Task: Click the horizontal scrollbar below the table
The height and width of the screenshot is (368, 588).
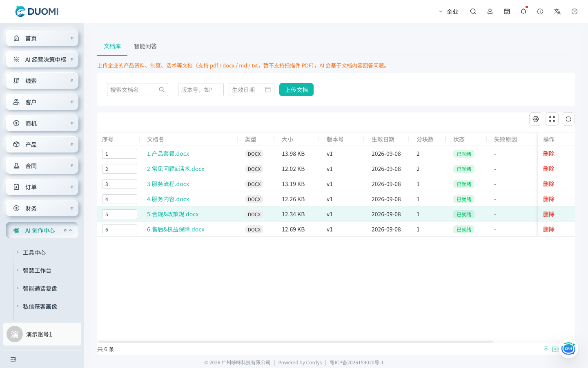Action: tap(295, 341)
